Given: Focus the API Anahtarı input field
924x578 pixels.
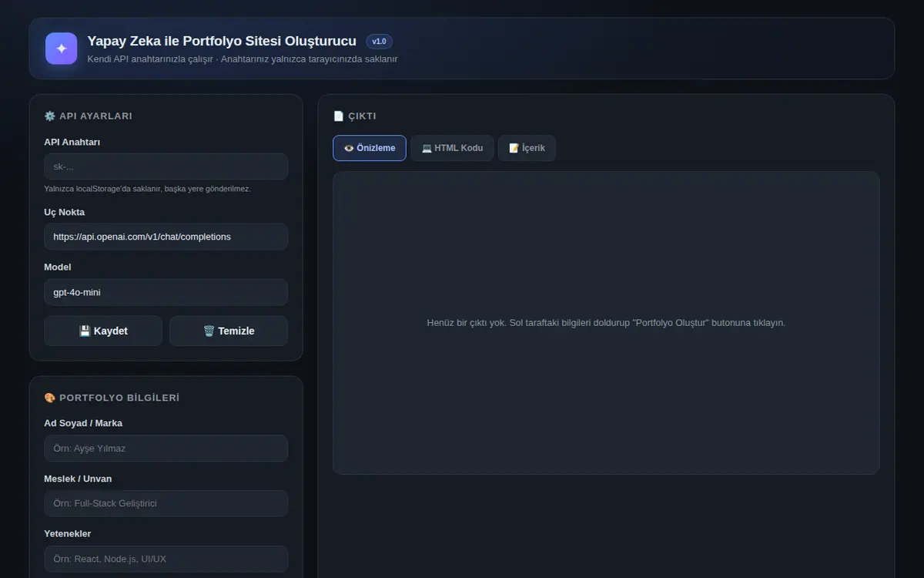Looking at the screenshot, I should [166, 166].
